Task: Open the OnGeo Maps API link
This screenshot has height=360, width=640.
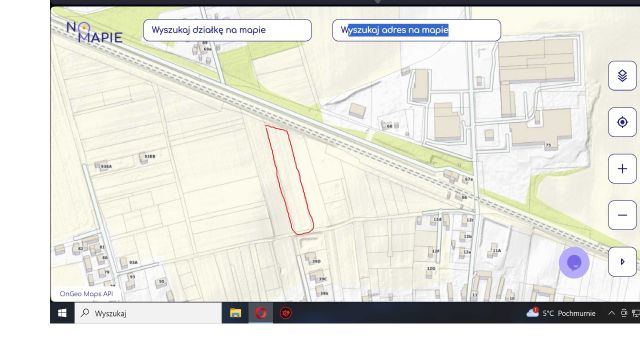Action: 86,293
